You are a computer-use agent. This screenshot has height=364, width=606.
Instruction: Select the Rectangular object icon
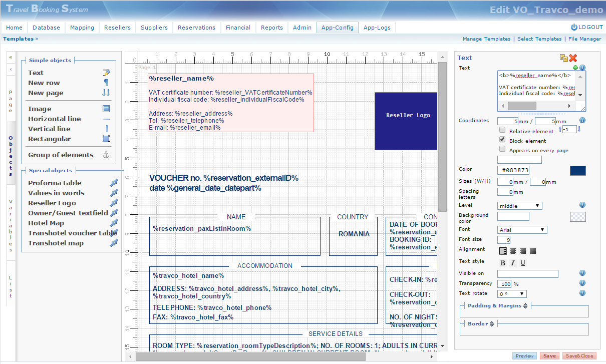[x=106, y=139]
